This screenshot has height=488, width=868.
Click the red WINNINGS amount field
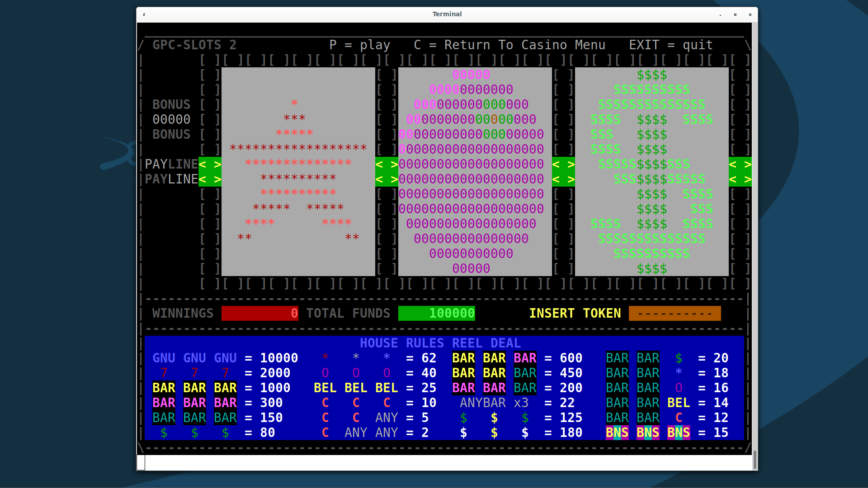click(x=259, y=313)
